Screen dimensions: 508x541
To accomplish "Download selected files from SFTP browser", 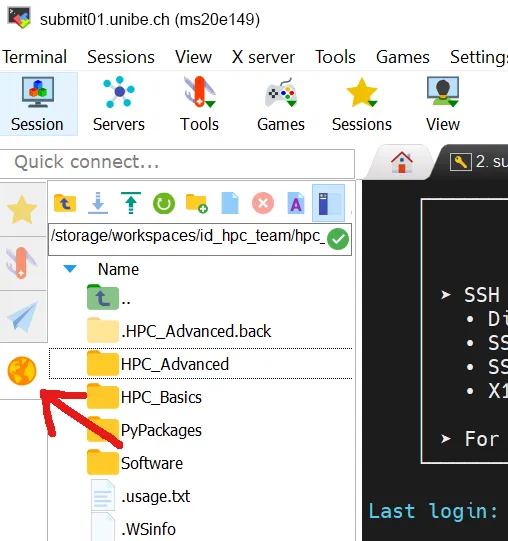I will [x=98, y=203].
